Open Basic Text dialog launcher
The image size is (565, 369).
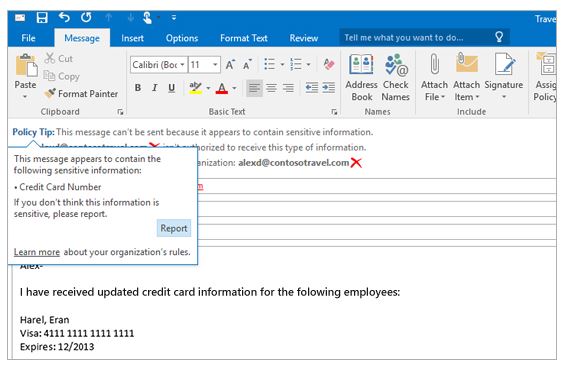click(334, 112)
